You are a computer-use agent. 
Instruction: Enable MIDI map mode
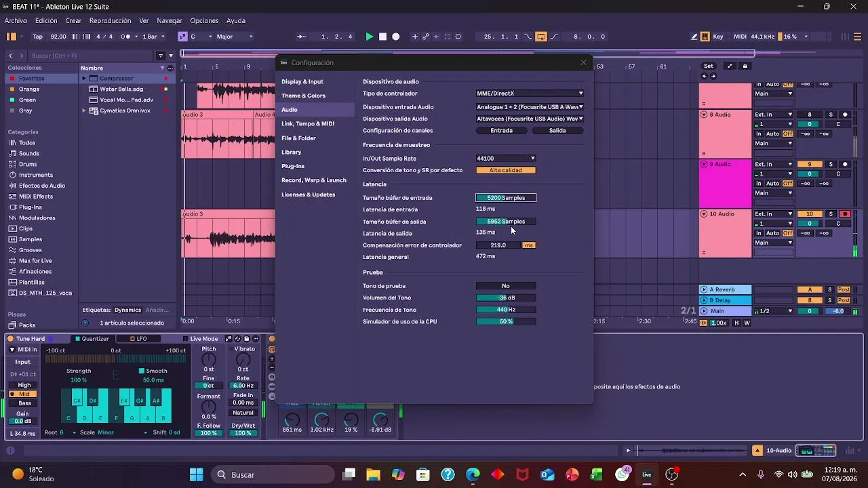740,37
